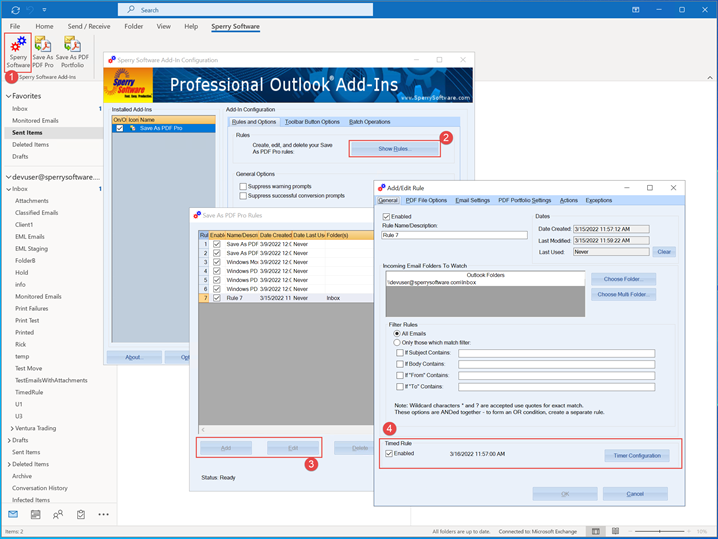
Task: Toggle Timed Rule Enabled checkbox
Action: click(389, 453)
